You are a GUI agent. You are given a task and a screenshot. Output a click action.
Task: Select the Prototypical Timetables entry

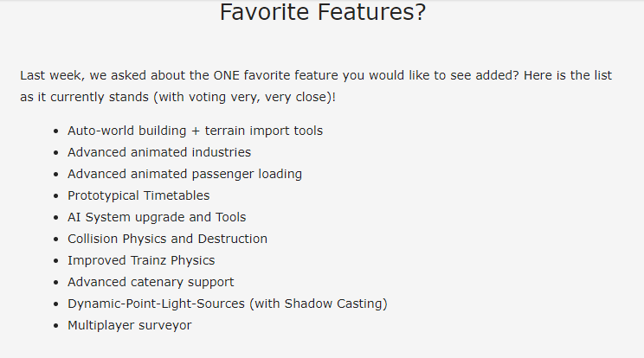tap(138, 195)
